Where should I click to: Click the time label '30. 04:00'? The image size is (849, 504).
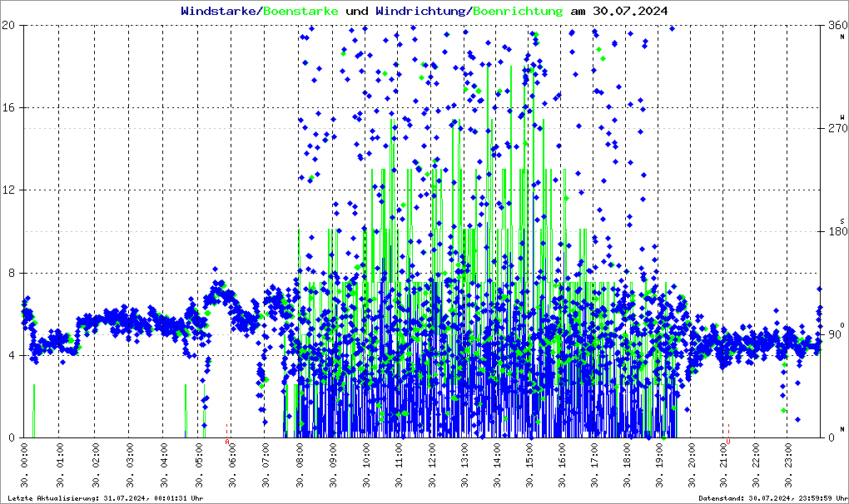(x=163, y=465)
